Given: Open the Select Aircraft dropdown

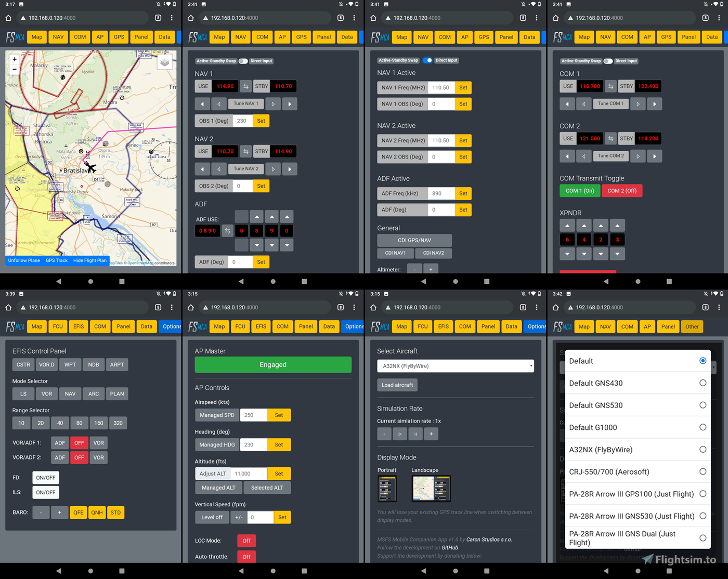Looking at the screenshot, I should (455, 365).
